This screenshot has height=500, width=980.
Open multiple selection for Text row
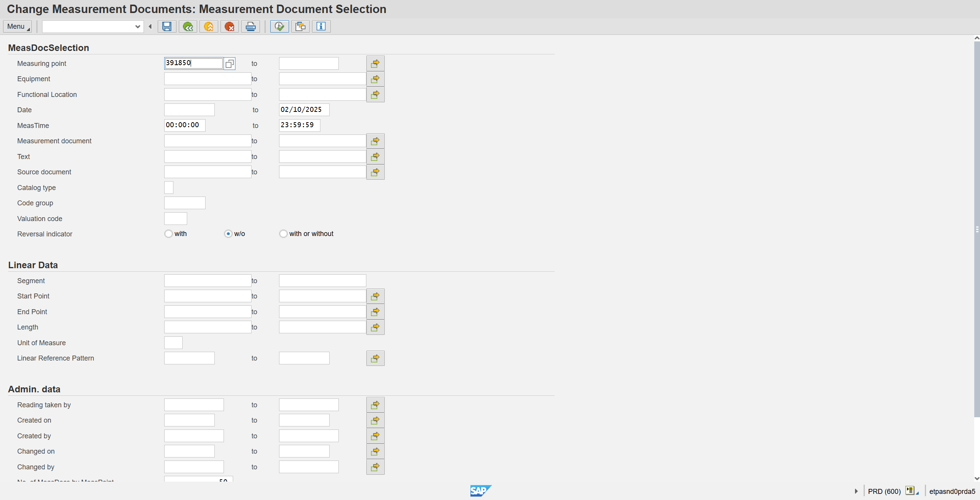click(x=375, y=157)
